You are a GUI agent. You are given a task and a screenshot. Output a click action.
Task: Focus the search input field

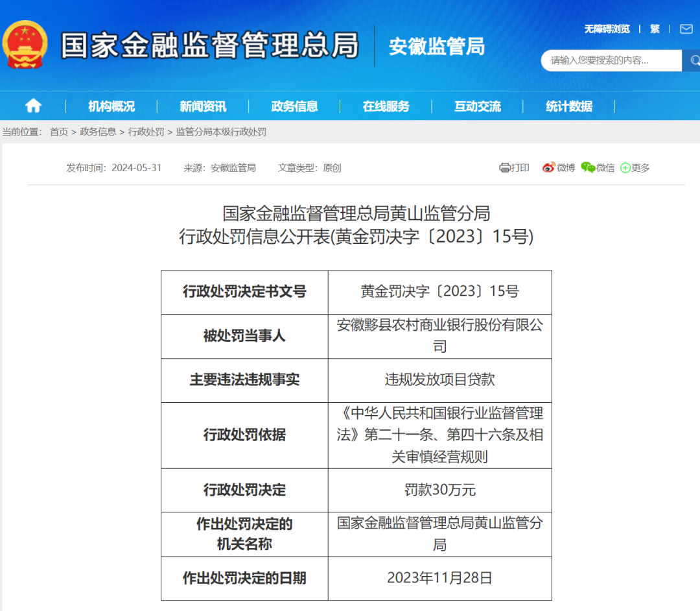(x=612, y=60)
